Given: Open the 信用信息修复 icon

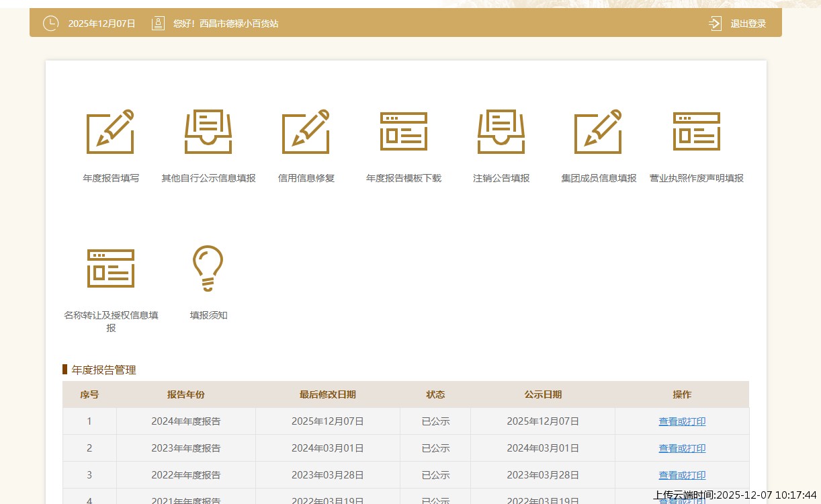Looking at the screenshot, I should click(x=306, y=132).
